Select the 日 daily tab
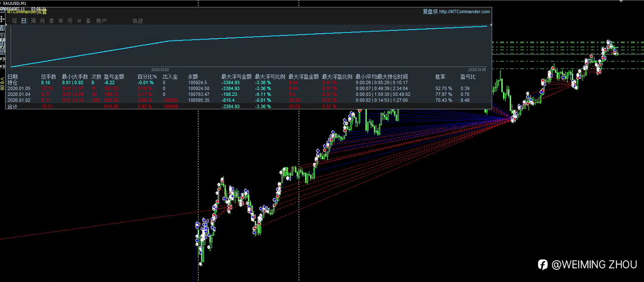644x282 pixels. pos(24,21)
